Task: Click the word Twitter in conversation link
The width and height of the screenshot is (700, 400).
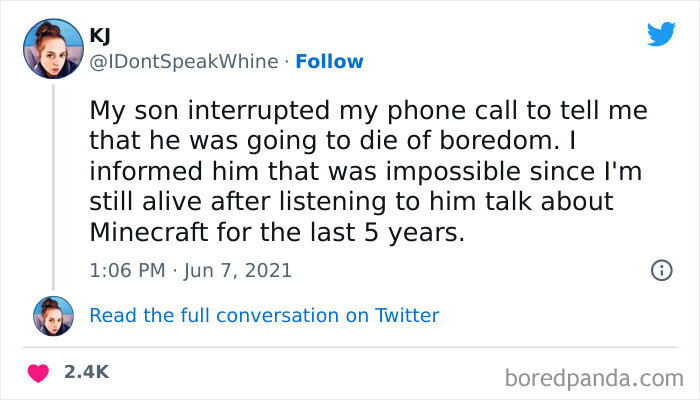Action: (x=407, y=316)
